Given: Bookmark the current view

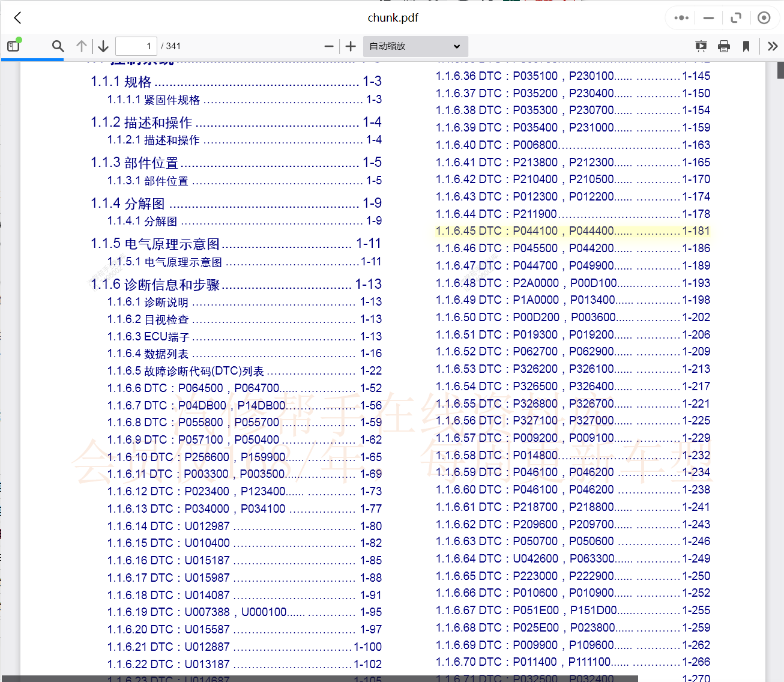Looking at the screenshot, I should tap(746, 46).
